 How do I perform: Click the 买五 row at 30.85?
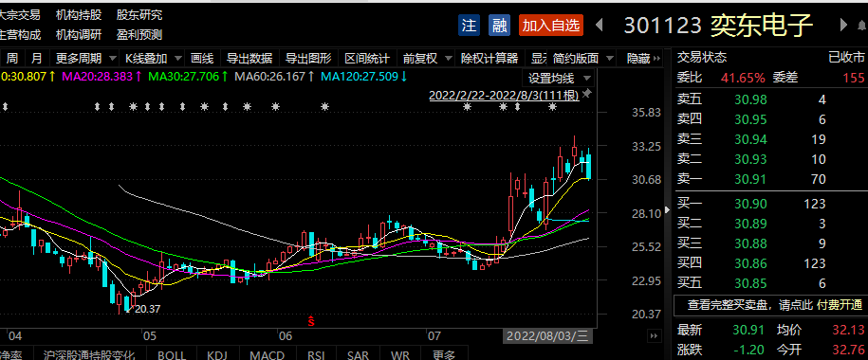click(x=770, y=283)
